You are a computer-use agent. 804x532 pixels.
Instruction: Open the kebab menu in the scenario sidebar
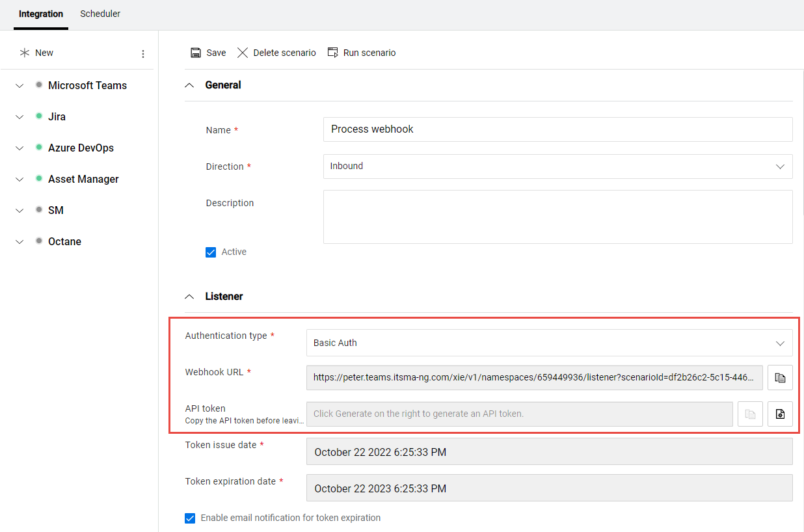click(143, 54)
